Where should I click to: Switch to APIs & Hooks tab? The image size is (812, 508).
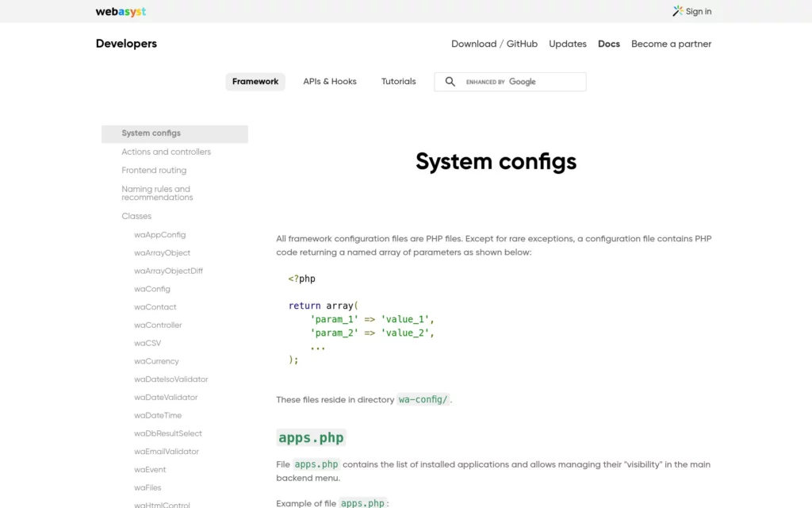point(330,82)
